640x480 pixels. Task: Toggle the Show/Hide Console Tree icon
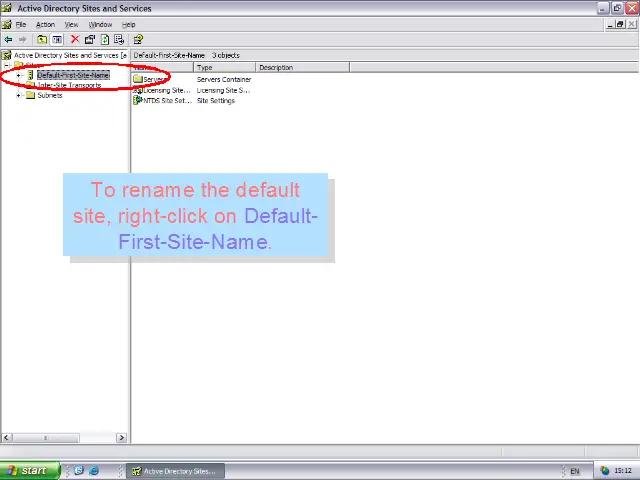coord(57,40)
